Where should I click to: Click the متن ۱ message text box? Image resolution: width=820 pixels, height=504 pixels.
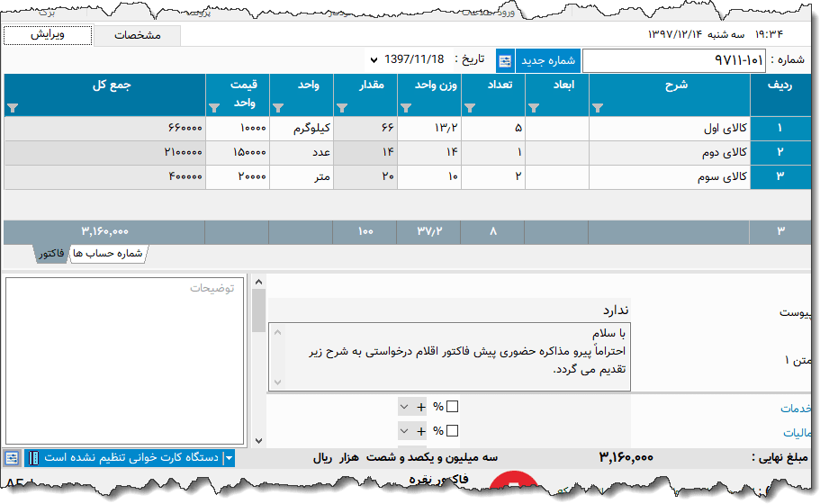pos(450,357)
